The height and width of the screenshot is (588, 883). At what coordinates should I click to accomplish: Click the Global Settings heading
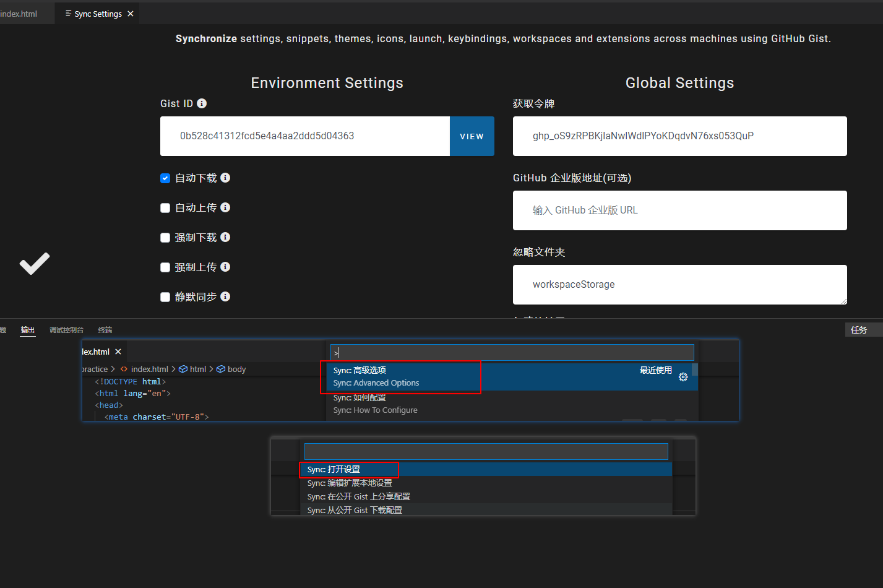point(679,83)
